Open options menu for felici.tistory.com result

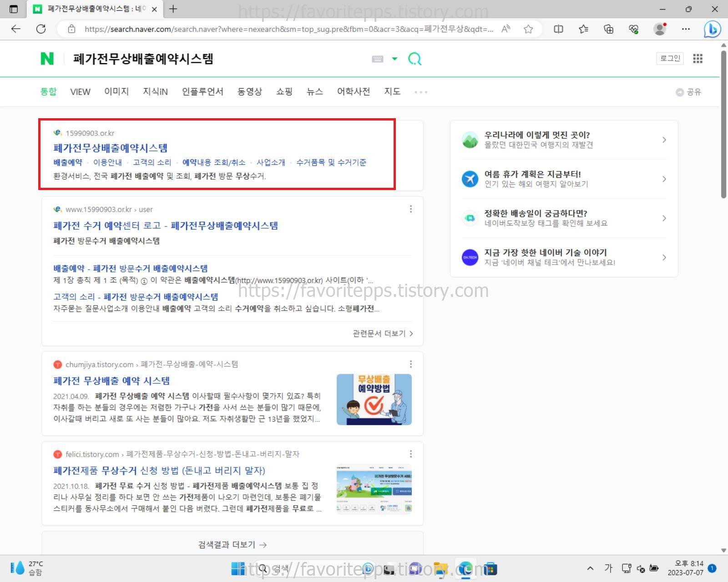411,454
